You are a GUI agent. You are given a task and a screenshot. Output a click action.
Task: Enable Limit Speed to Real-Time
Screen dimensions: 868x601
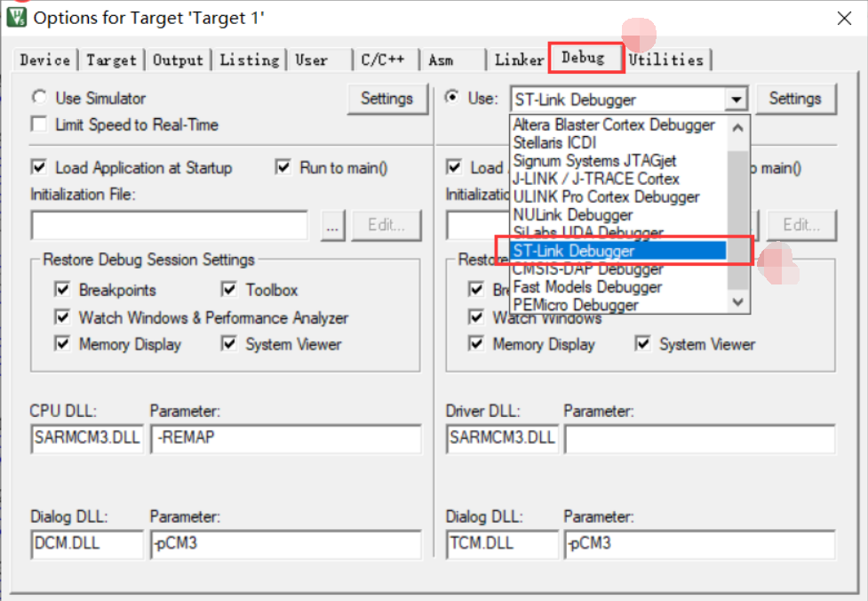[39, 124]
